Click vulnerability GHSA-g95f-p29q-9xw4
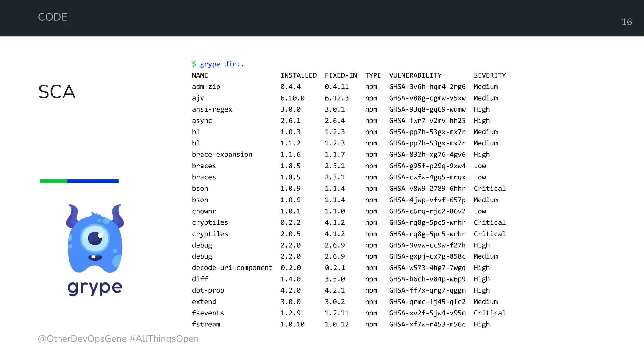Viewport: 644px width, 362px height. [427, 166]
